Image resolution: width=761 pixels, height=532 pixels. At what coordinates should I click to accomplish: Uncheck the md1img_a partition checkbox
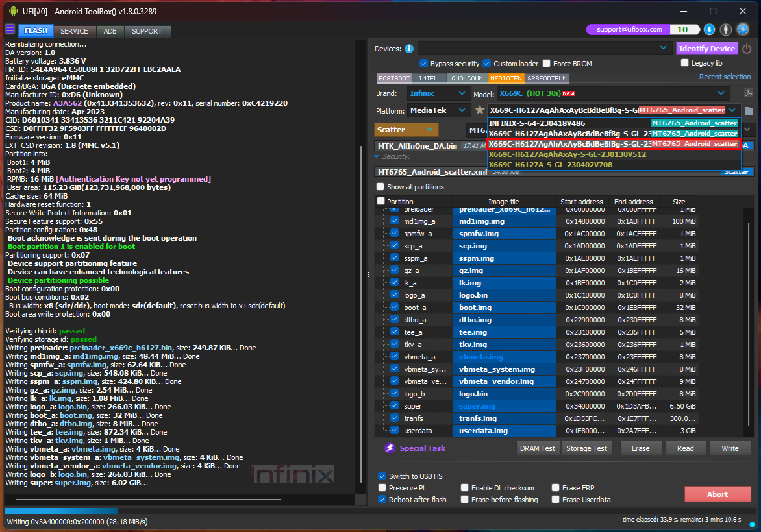(395, 221)
